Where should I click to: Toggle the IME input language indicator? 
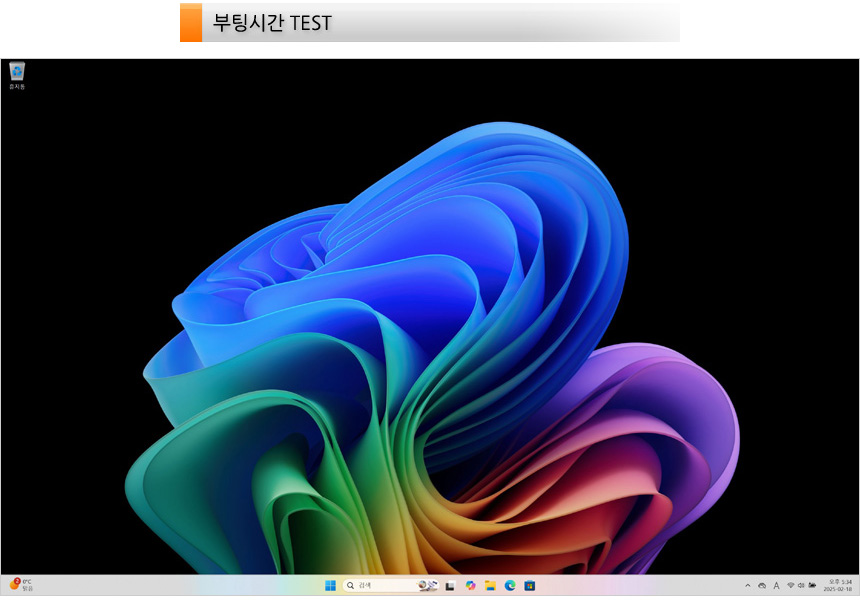point(776,585)
